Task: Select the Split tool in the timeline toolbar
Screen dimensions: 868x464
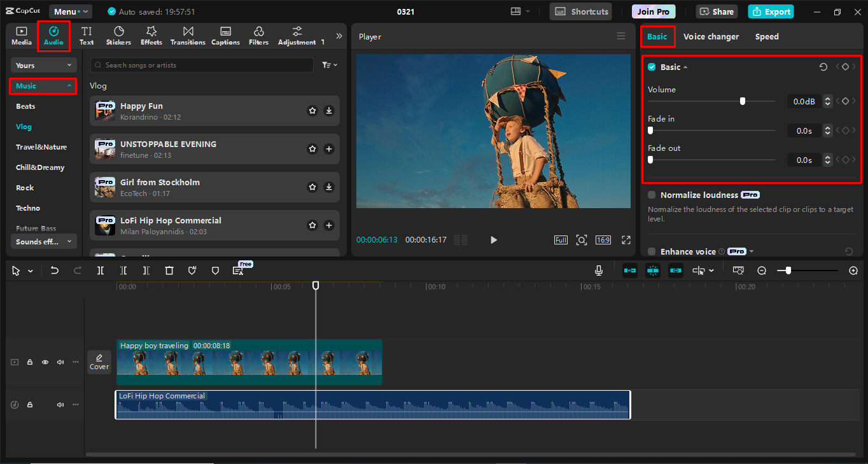Action: coord(100,270)
